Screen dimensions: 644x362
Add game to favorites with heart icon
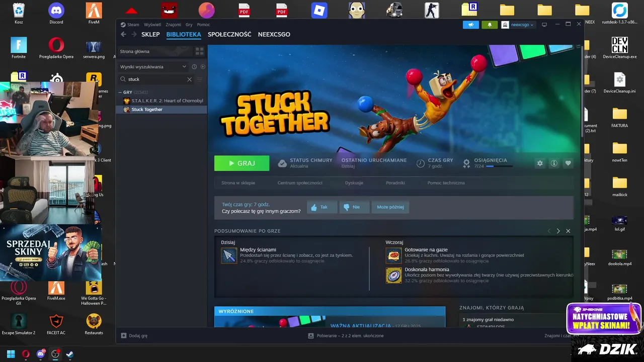568,163
